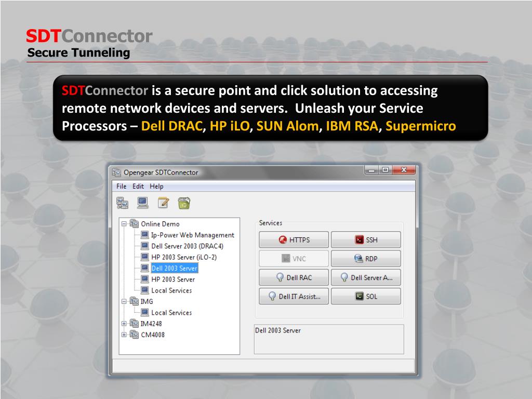
Task: Select the CM4008 gateway label
Action: [x=153, y=335]
